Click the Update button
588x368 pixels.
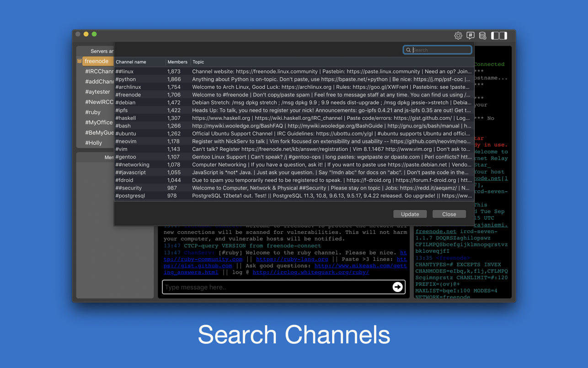point(410,214)
